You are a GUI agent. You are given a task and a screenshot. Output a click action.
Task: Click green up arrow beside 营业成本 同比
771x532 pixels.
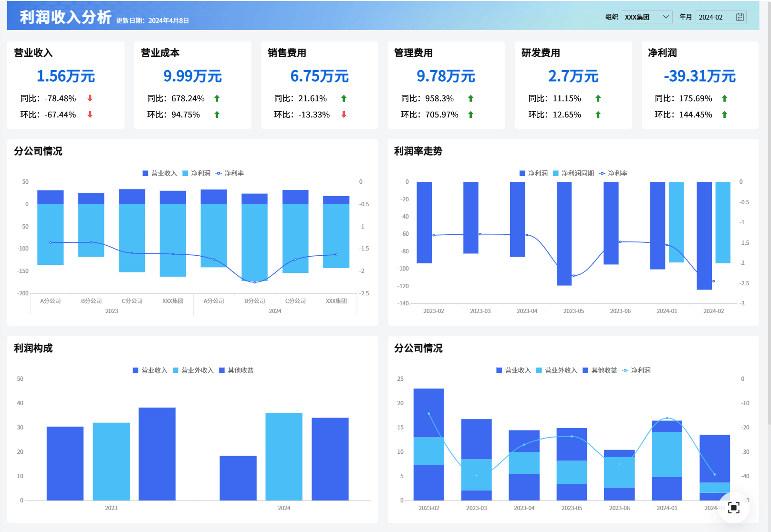coord(217,98)
